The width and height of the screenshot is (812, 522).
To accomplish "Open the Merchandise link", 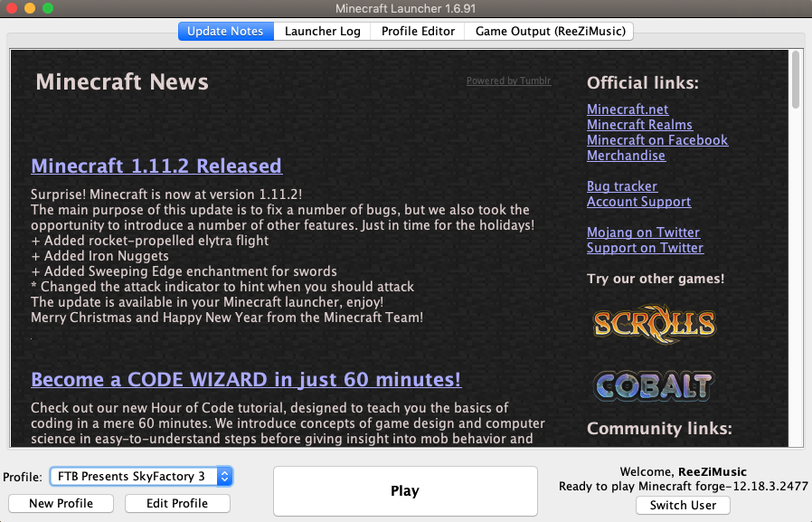I will click(626, 156).
